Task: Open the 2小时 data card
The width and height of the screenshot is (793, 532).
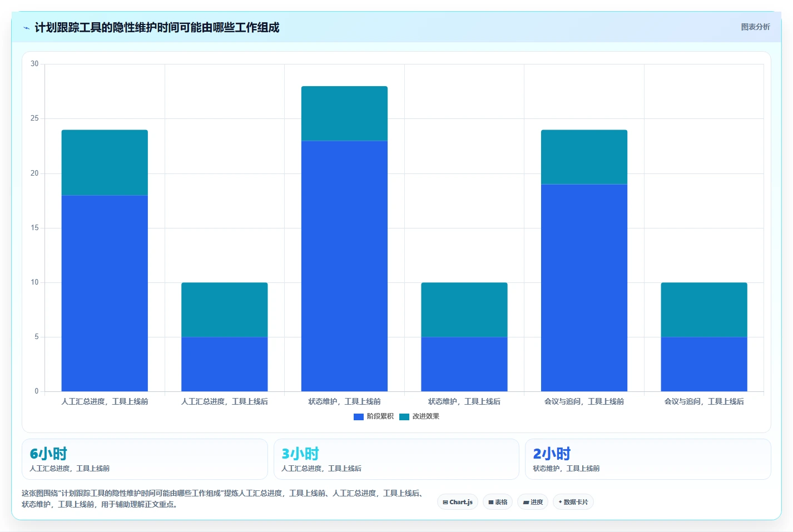Action: (648, 459)
